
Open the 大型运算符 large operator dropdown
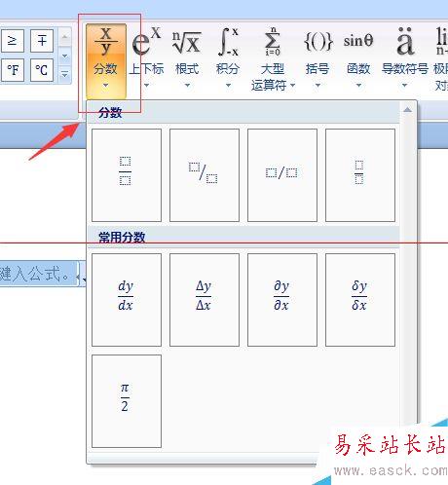click(x=273, y=58)
